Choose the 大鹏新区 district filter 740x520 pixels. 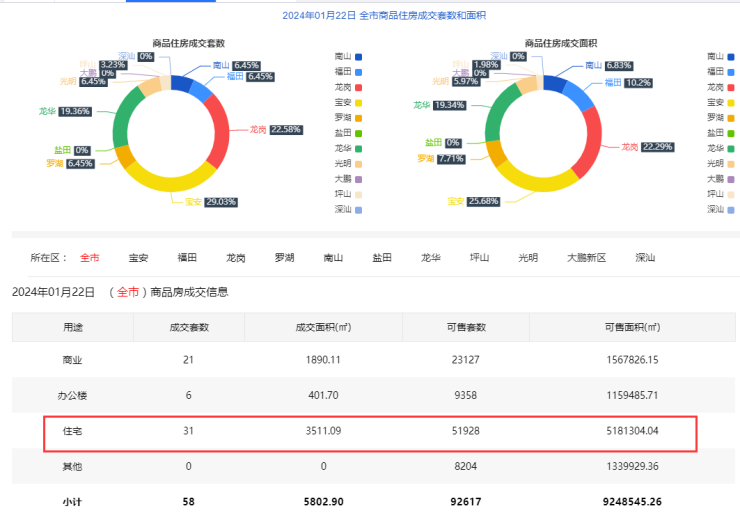tap(586, 258)
